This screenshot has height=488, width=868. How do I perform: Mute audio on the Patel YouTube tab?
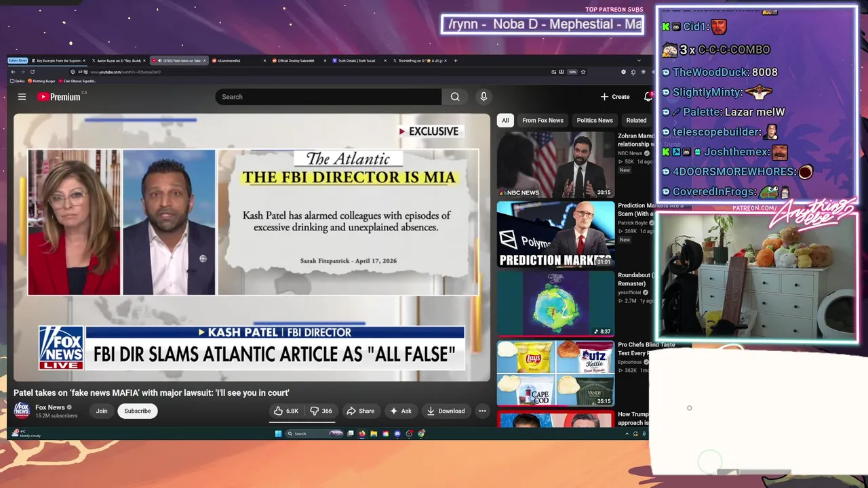tap(159, 60)
